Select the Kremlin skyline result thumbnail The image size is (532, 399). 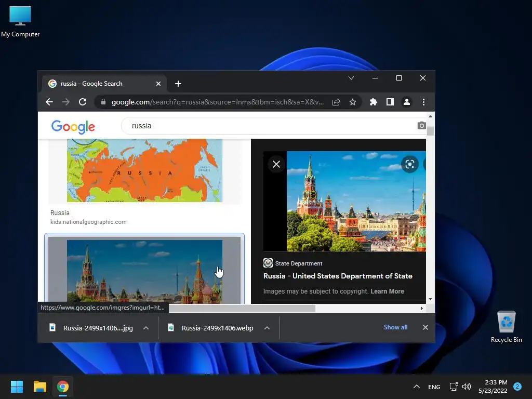144,271
